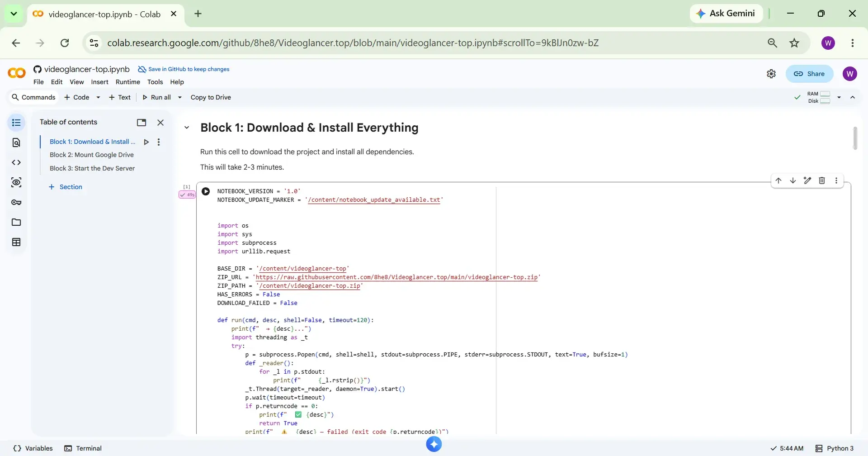This screenshot has width=868, height=456.
Task: Open the Runtime menu
Action: pyautogui.click(x=128, y=82)
